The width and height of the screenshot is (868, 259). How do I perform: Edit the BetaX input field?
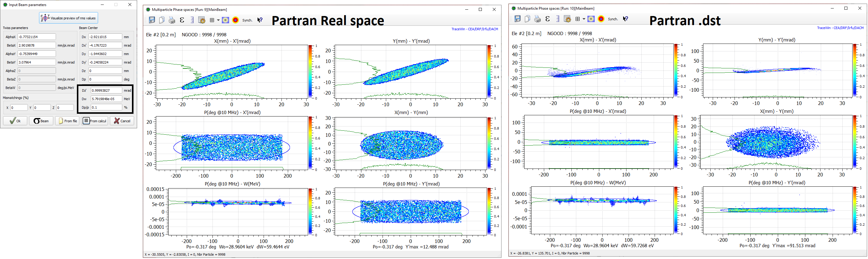tap(37, 45)
